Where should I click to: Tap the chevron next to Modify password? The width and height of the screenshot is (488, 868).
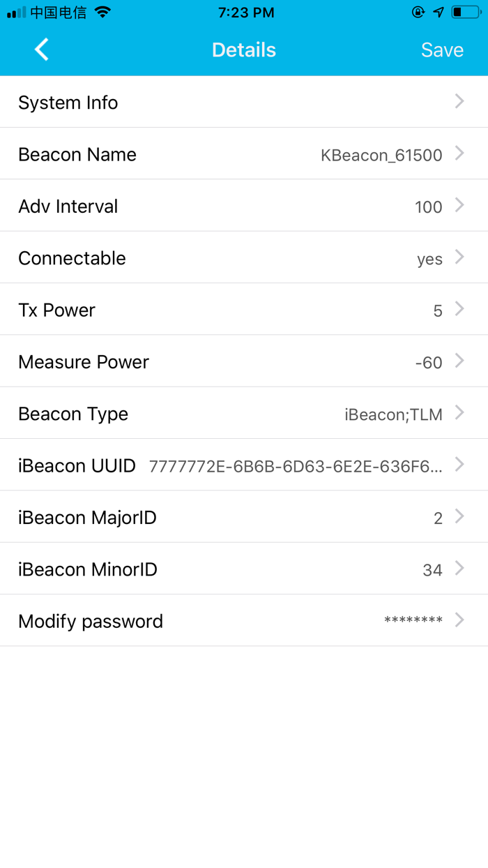(x=459, y=620)
